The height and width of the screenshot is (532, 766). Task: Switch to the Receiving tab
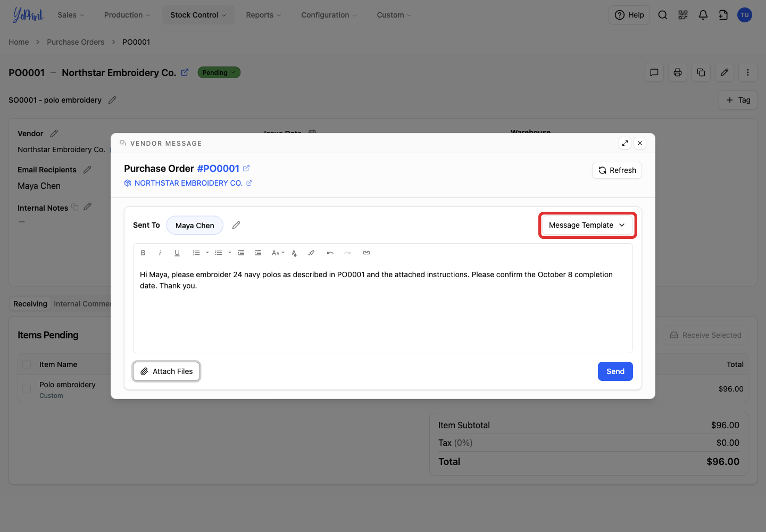tap(30, 304)
